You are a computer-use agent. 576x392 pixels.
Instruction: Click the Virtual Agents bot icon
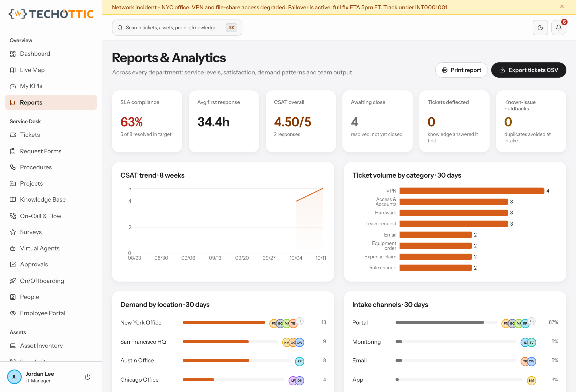point(13,248)
